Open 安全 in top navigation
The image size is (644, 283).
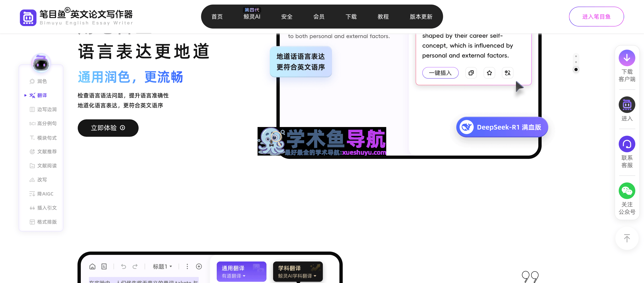point(287,17)
